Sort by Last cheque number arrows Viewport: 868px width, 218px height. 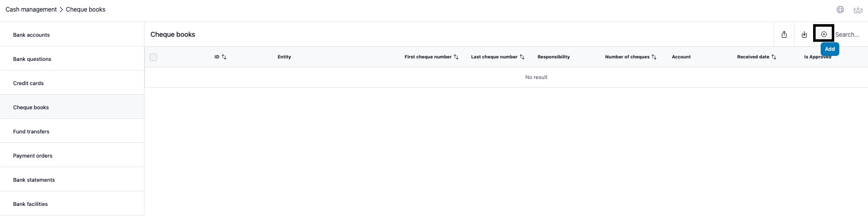[522, 57]
